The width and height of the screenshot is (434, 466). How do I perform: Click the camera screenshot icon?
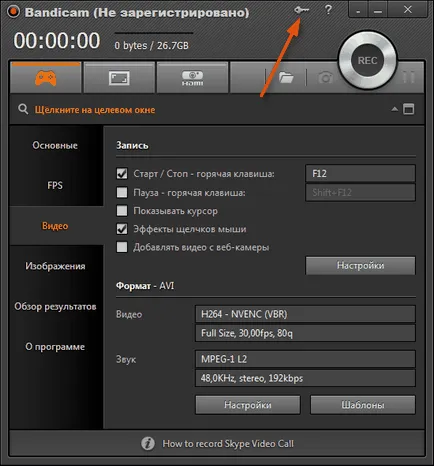pyautogui.click(x=325, y=78)
